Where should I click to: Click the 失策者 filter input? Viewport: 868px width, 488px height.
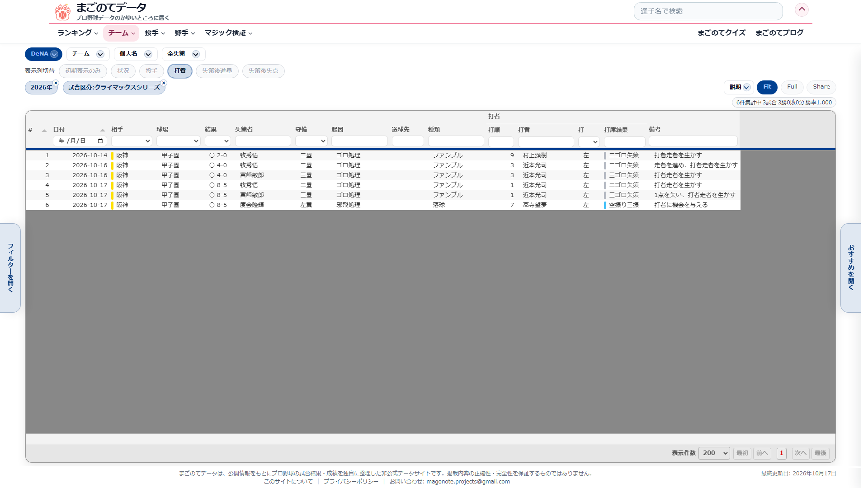(x=263, y=141)
